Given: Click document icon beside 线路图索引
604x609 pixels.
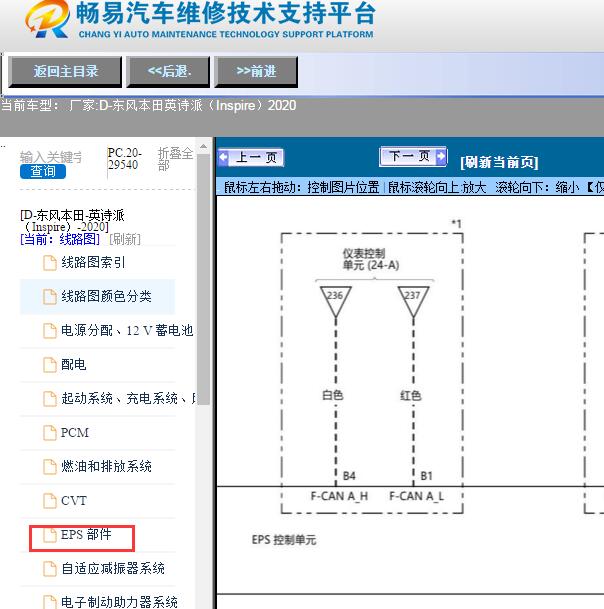Looking at the screenshot, I should pyautogui.click(x=50, y=263).
